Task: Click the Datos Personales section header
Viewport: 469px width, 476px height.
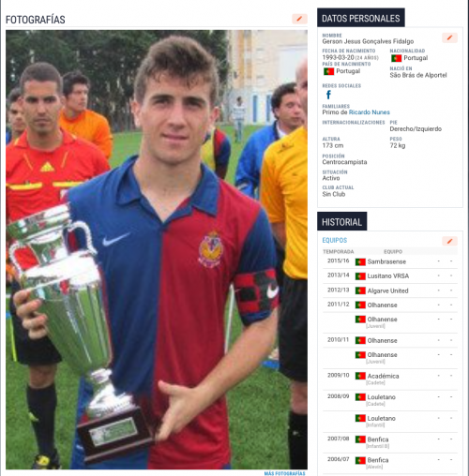Action: tap(361, 18)
